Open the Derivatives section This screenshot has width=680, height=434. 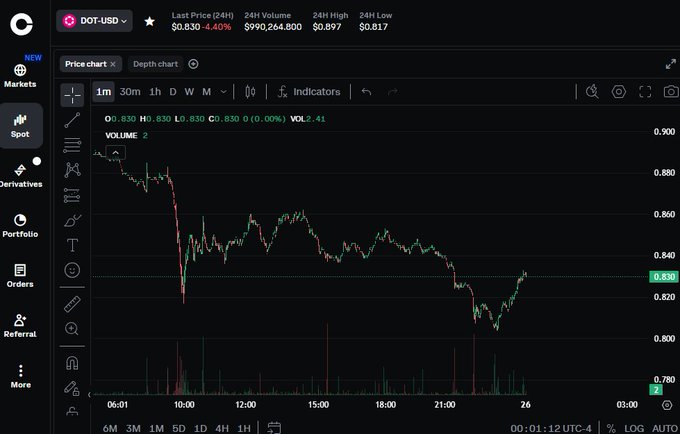click(x=20, y=176)
